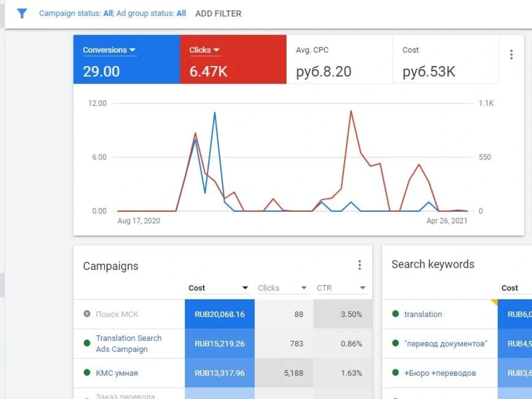Click Search keywords Cost column header

pyautogui.click(x=510, y=288)
